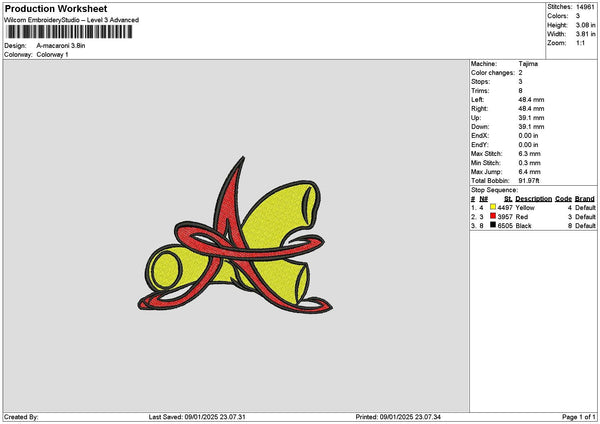
Task: Select the 'Down:' label
Action: [x=480, y=127]
